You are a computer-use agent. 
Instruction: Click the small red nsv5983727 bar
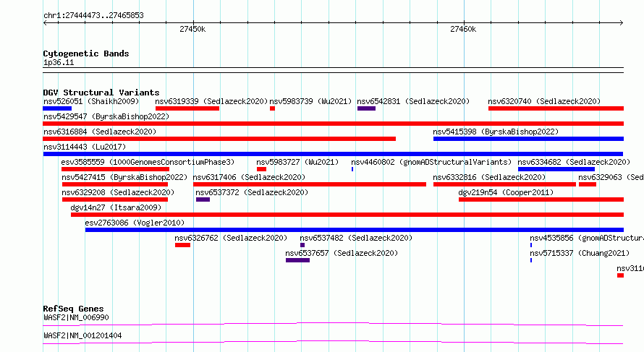(x=262, y=169)
